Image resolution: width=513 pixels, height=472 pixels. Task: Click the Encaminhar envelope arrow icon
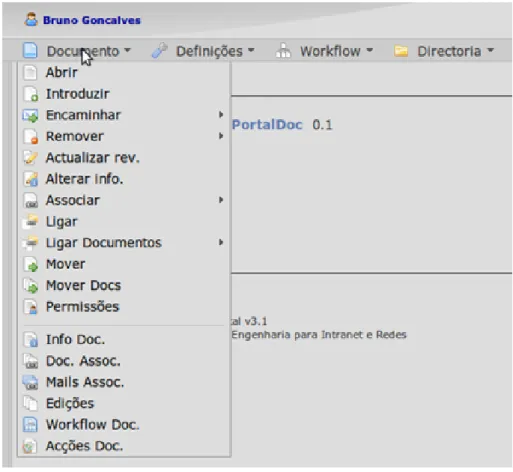30,115
